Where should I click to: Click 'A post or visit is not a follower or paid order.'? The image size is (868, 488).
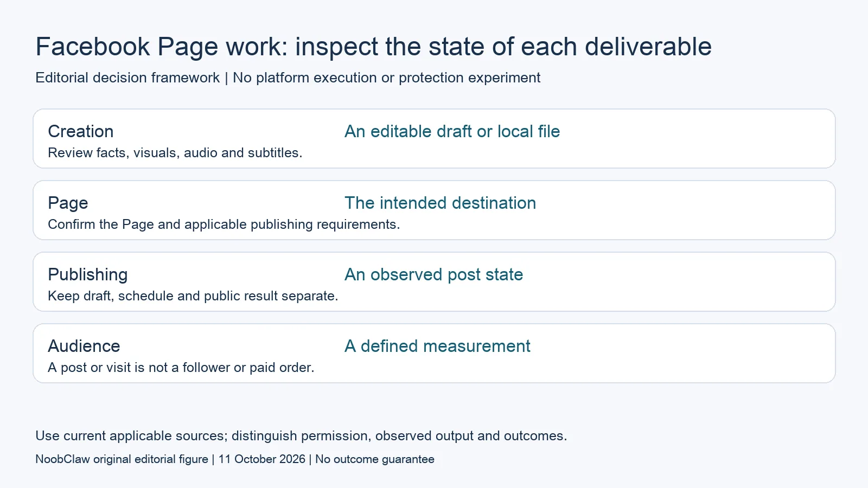tap(181, 368)
